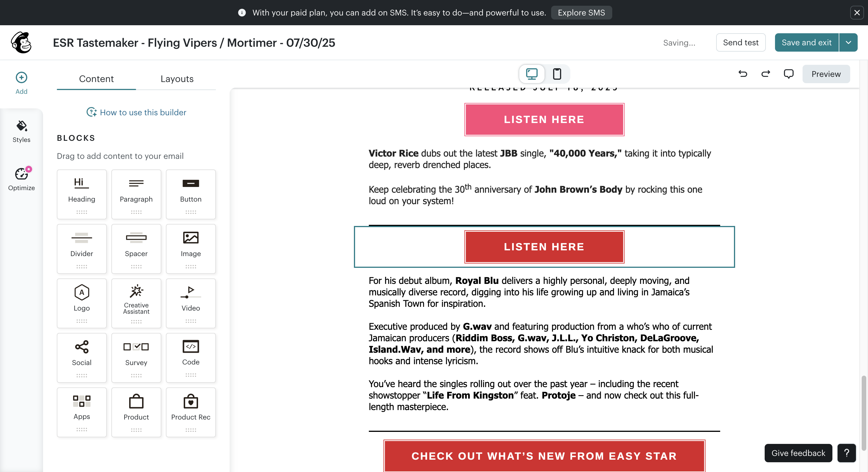Select the Code block
This screenshot has height=472, width=868.
(x=191, y=358)
